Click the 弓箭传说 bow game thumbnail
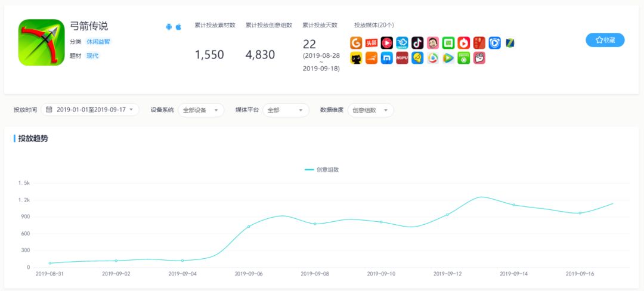 [42, 42]
